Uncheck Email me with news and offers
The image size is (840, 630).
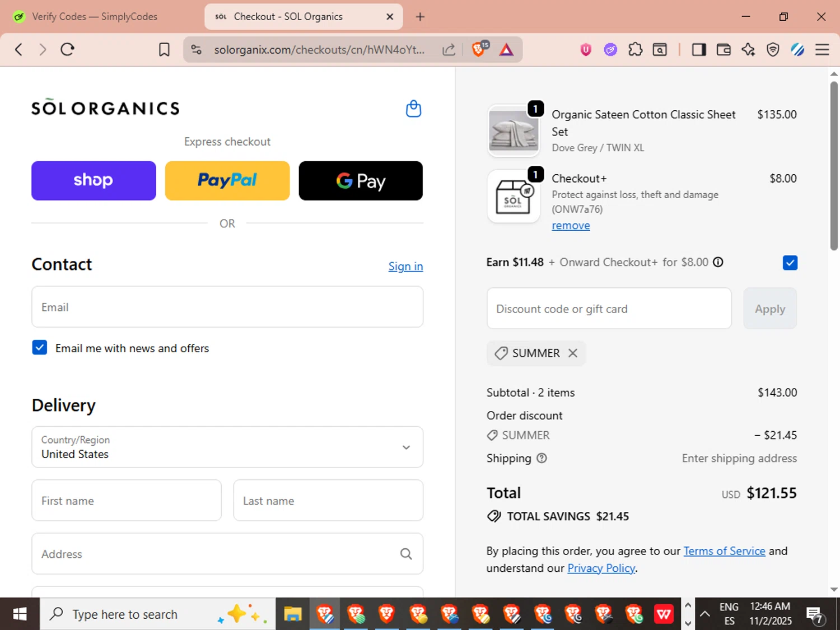(x=40, y=348)
